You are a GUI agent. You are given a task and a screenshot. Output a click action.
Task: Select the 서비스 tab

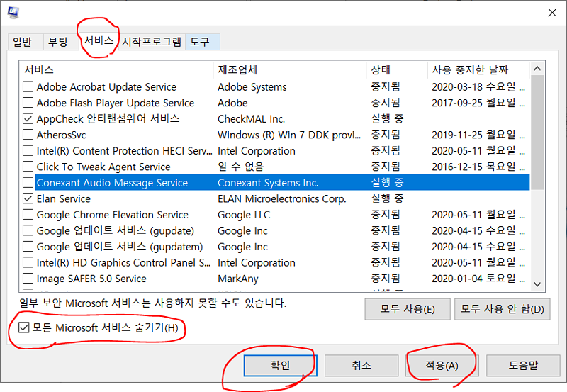pyautogui.click(x=99, y=40)
